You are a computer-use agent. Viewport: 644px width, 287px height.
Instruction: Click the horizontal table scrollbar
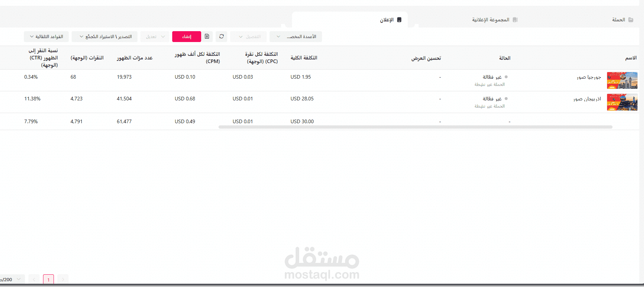415,127
